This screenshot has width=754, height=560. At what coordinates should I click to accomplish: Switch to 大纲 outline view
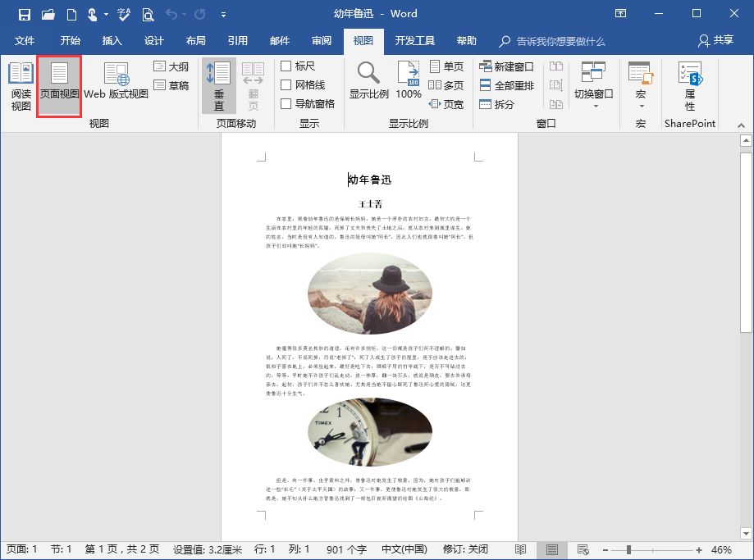(171, 66)
